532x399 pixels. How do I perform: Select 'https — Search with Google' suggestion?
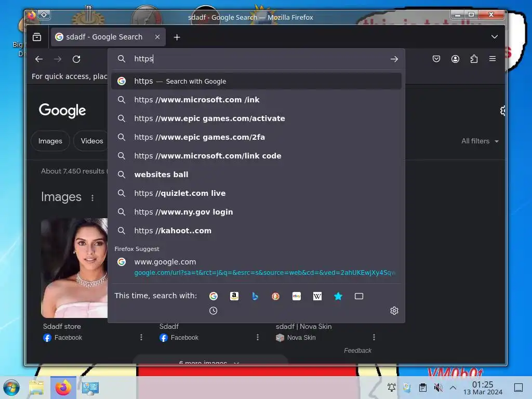256,81
